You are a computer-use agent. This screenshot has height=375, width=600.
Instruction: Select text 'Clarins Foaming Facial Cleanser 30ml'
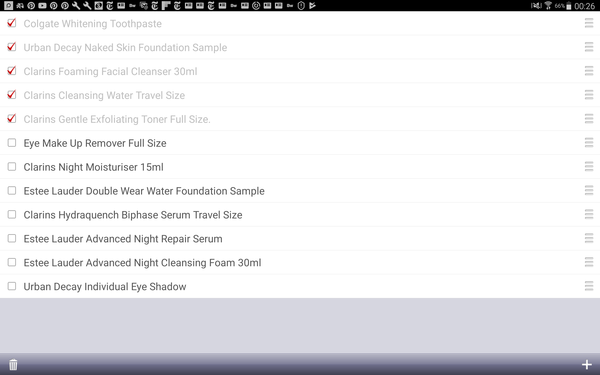pyautogui.click(x=110, y=72)
